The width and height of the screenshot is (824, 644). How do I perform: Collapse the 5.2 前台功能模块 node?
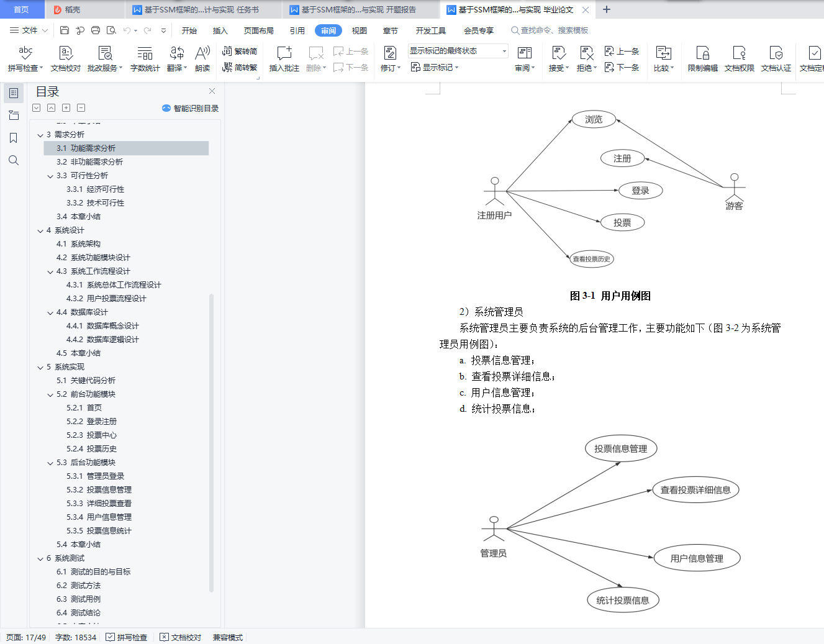click(x=50, y=394)
